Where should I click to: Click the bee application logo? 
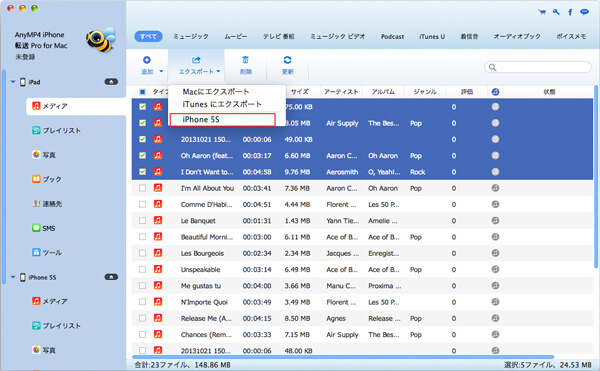coord(100,40)
